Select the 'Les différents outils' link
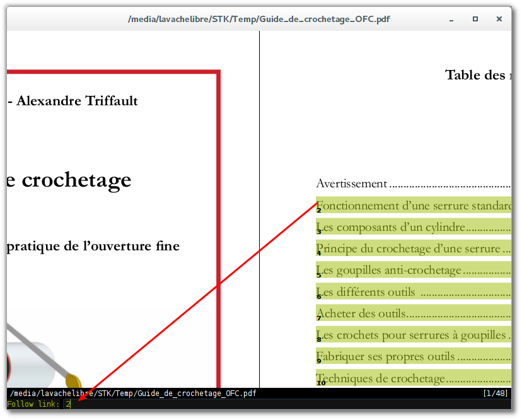522x420 pixels. [x=414, y=291]
